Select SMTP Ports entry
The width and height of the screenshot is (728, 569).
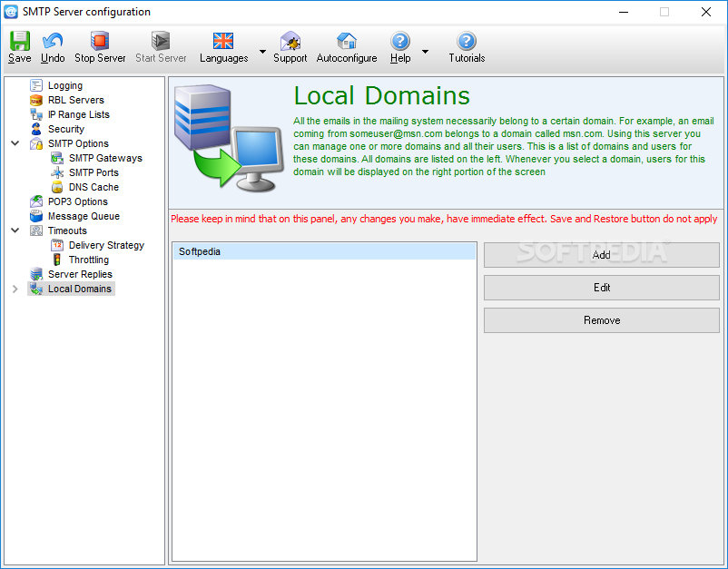pyautogui.click(x=93, y=172)
